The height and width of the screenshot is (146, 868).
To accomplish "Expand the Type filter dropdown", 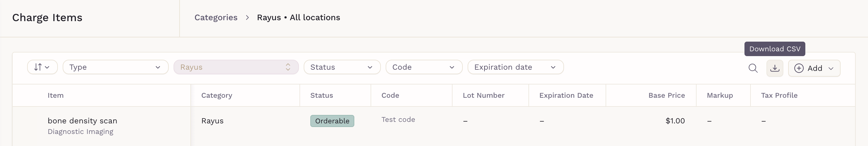I will (x=115, y=67).
